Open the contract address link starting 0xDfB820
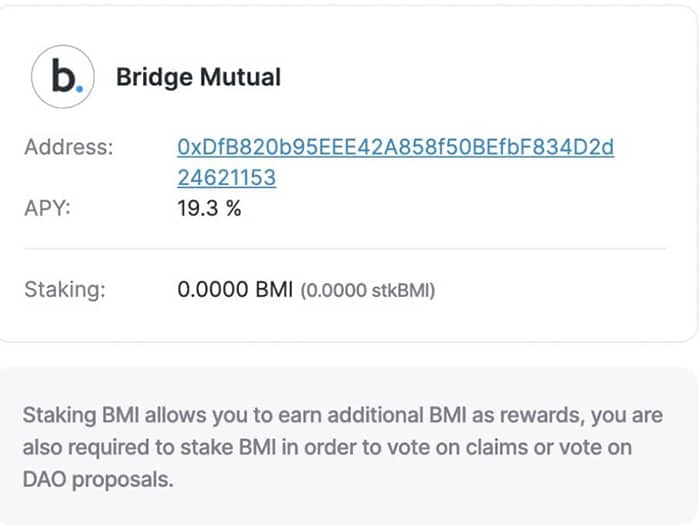Image resolution: width=700 pixels, height=531 pixels. 395,147
